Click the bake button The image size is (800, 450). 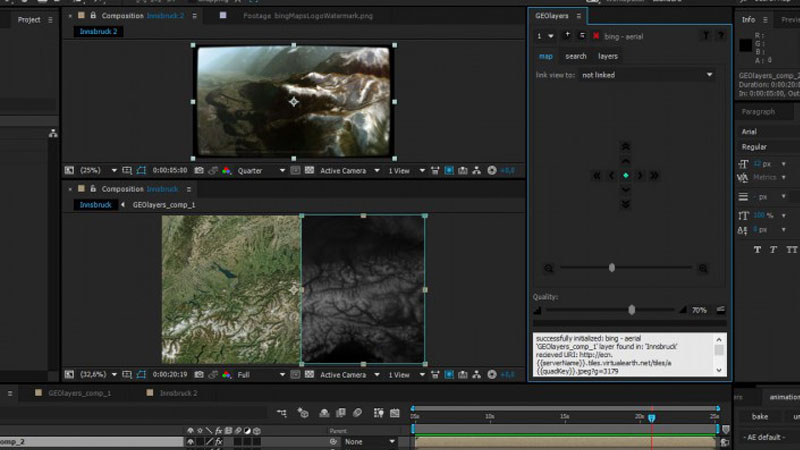760,417
